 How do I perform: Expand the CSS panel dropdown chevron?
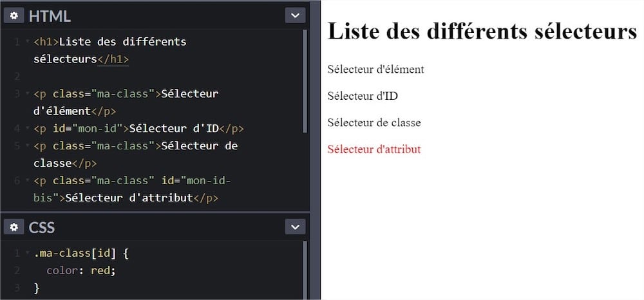click(x=295, y=227)
